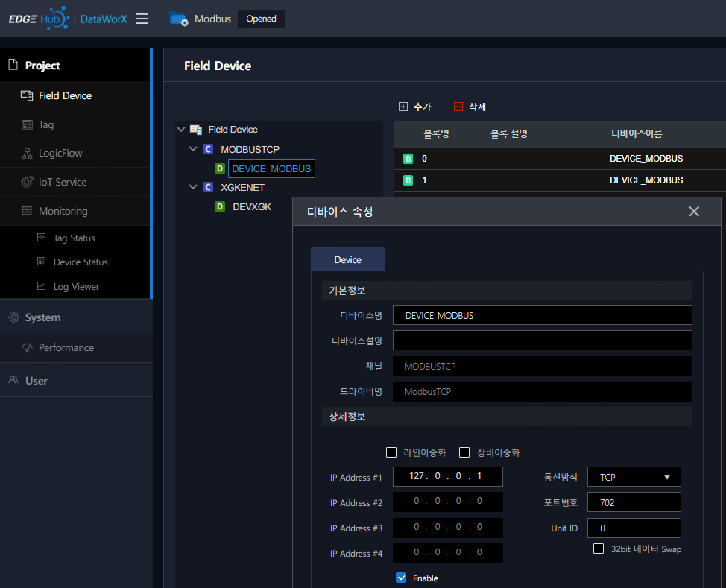This screenshot has height=588, width=726.
Task: Uncheck the Enable checkbox
Action: click(x=401, y=578)
